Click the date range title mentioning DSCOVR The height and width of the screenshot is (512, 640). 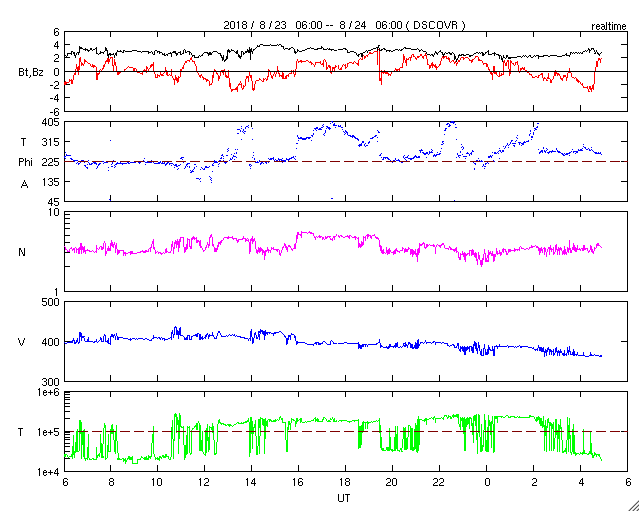point(344,25)
